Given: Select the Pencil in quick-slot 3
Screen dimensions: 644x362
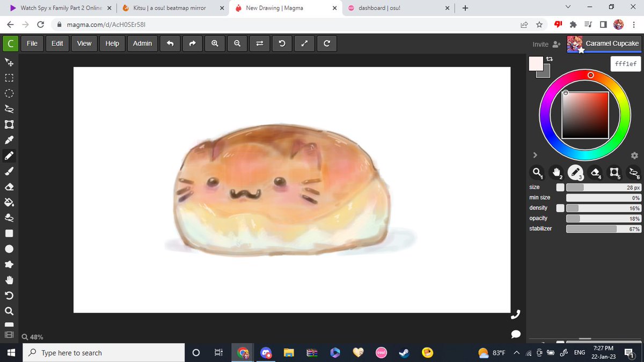Looking at the screenshot, I should [x=575, y=172].
